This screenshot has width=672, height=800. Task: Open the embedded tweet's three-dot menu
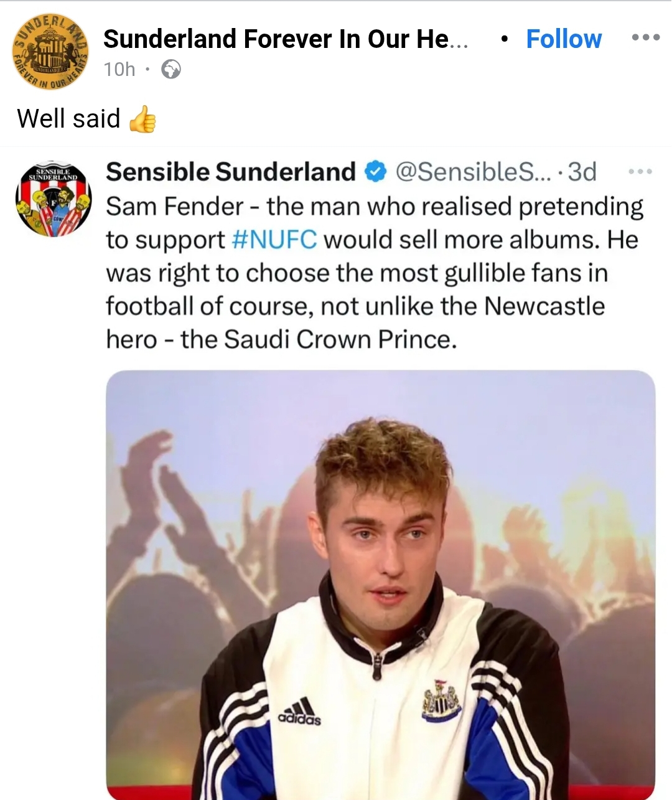640,171
